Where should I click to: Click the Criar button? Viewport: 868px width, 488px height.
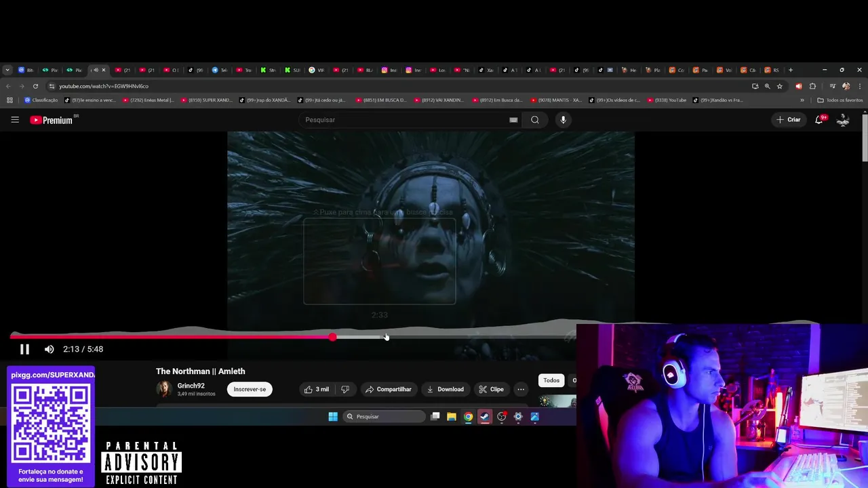(x=789, y=120)
